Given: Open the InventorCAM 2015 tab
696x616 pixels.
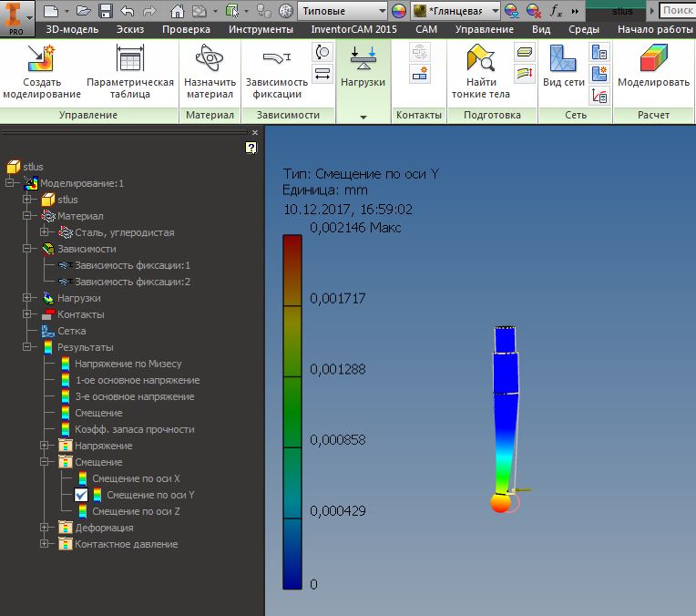Looking at the screenshot, I should click(353, 29).
